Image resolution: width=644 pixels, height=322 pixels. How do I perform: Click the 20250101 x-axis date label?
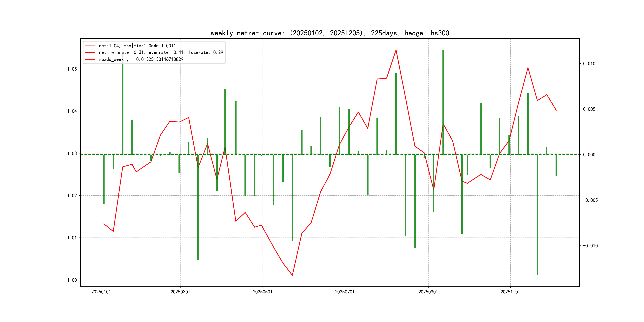point(101,292)
